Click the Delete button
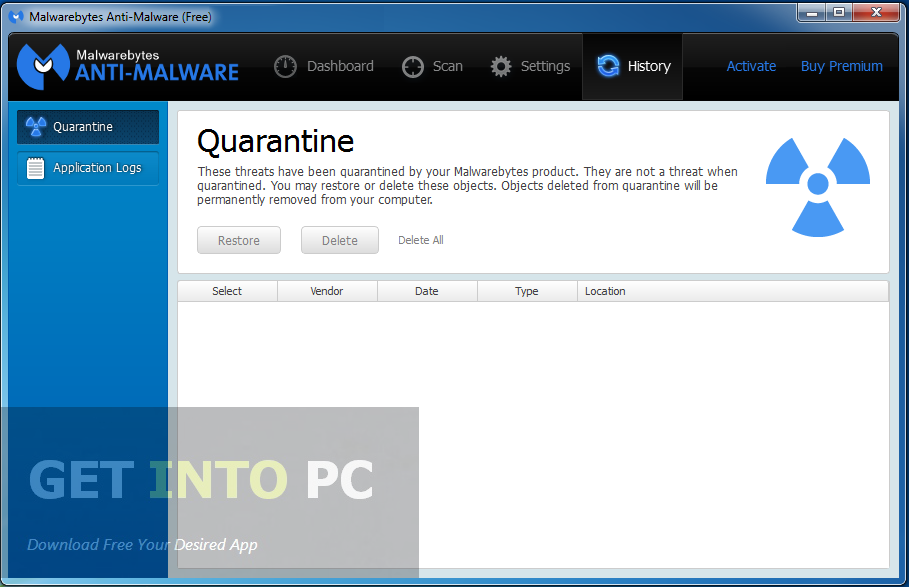The height and width of the screenshot is (587, 909). coord(340,240)
